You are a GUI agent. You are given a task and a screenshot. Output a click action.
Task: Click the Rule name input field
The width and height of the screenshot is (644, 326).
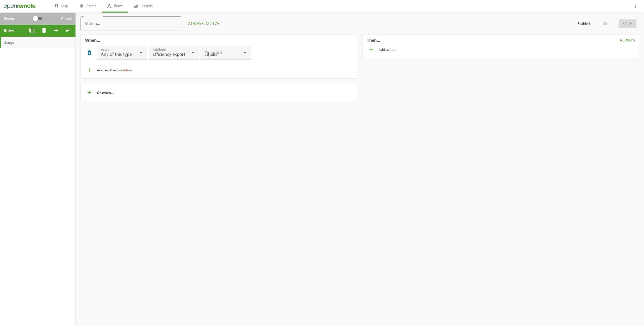click(131, 24)
